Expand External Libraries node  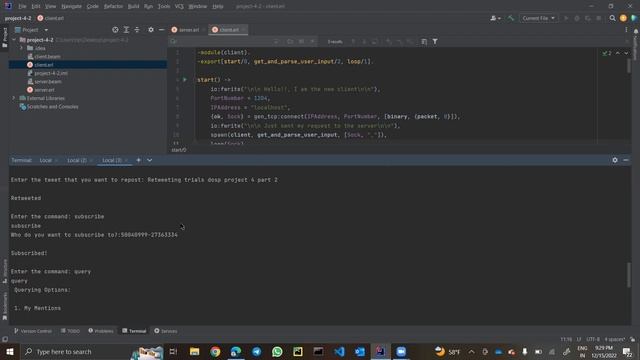(x=14, y=98)
